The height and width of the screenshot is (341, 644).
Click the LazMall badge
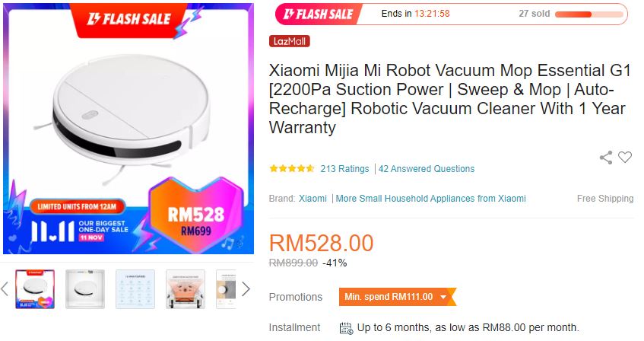(x=289, y=41)
